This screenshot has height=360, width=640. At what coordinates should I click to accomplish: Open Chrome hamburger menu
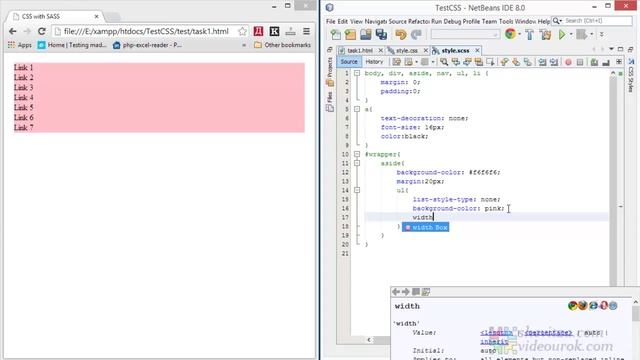point(307,31)
